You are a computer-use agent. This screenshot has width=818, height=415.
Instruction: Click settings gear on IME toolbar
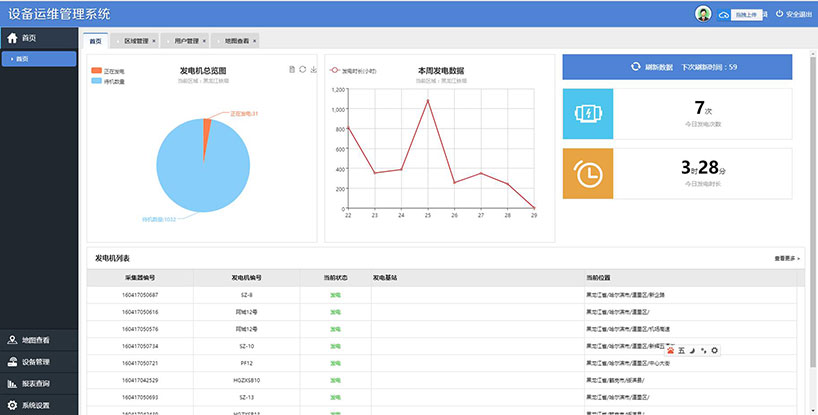click(x=714, y=350)
